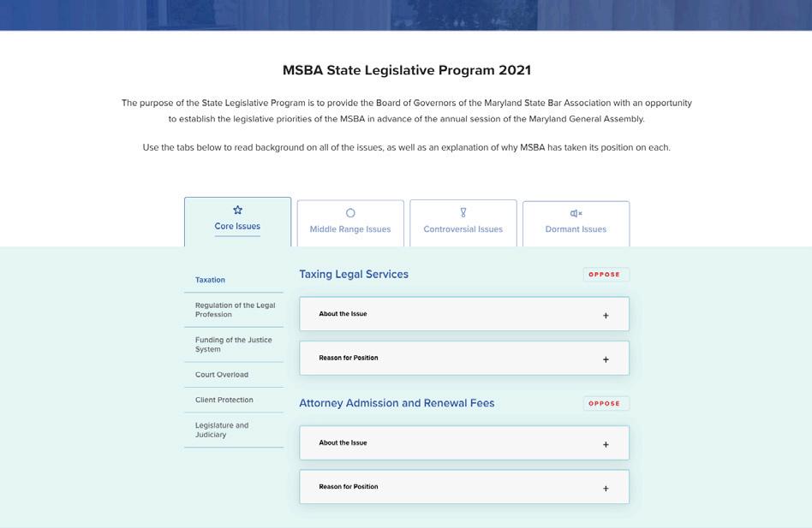Click the muted speaker icon on Dormant Issues tab
812x528 pixels.
coord(576,213)
